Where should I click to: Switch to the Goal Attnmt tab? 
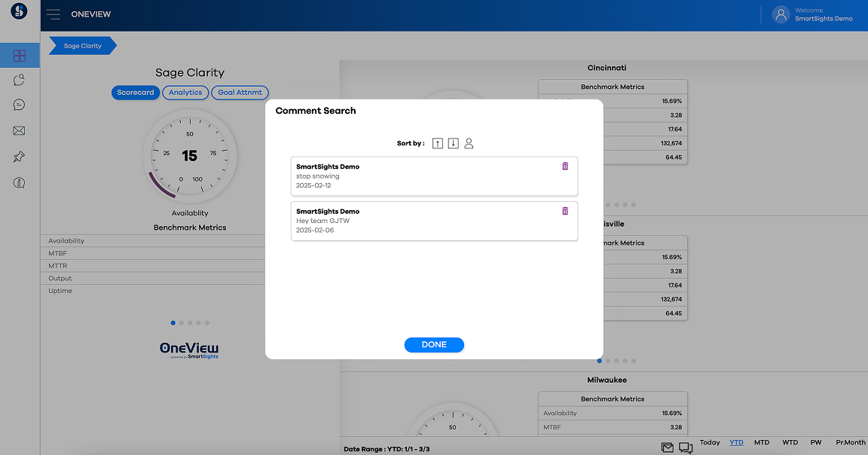(x=240, y=93)
